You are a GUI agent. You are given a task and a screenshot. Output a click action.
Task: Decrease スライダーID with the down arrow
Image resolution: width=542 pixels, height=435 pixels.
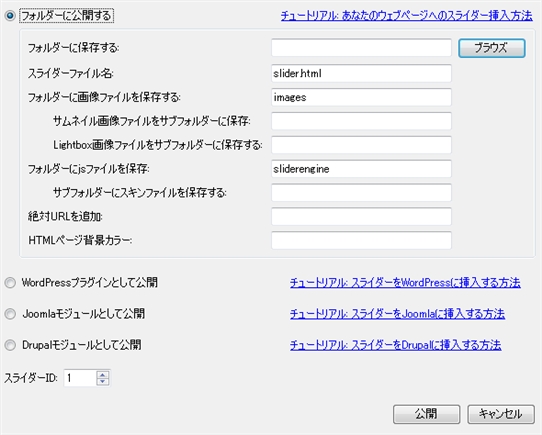coord(103,382)
